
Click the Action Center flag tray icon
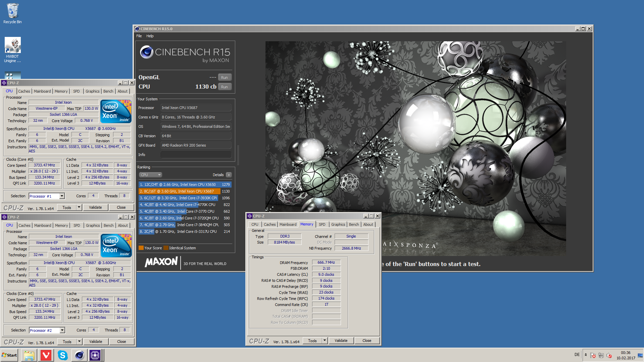click(593, 355)
